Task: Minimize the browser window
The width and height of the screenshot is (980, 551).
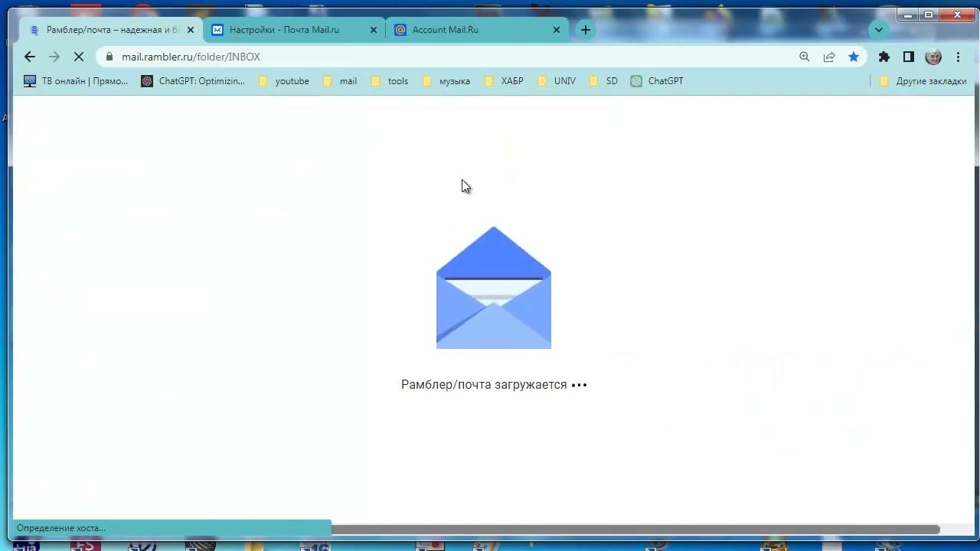Action: (x=908, y=15)
